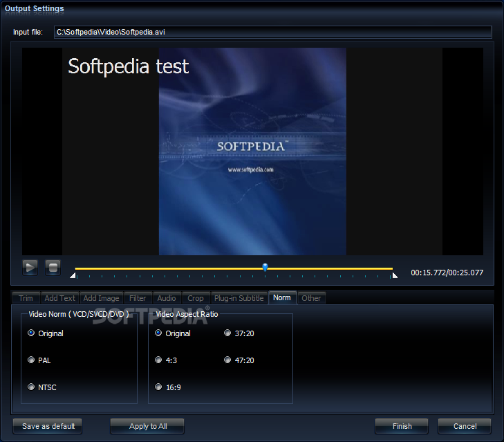Click the left trim start marker triangle
The height and width of the screenshot is (442, 504).
pos(73,275)
